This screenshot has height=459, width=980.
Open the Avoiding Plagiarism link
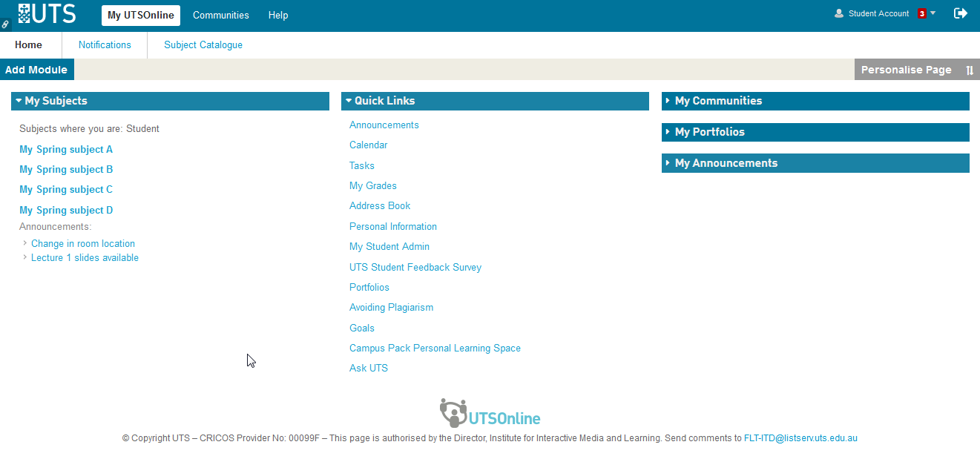[392, 307]
